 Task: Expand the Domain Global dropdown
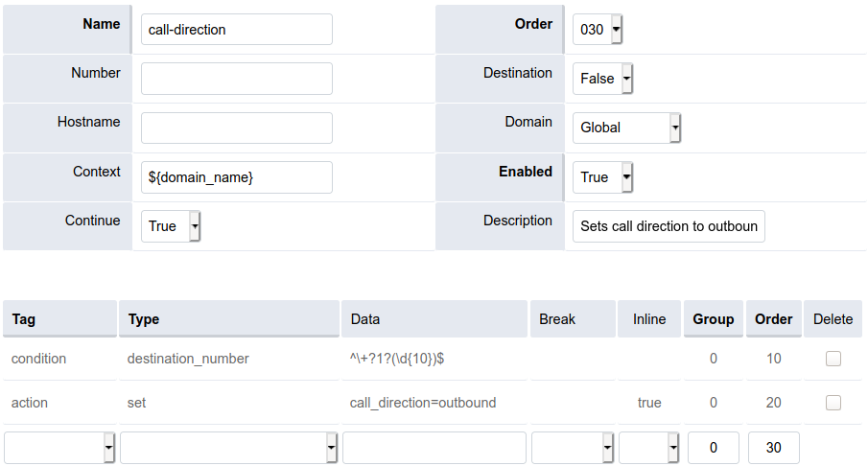626,128
